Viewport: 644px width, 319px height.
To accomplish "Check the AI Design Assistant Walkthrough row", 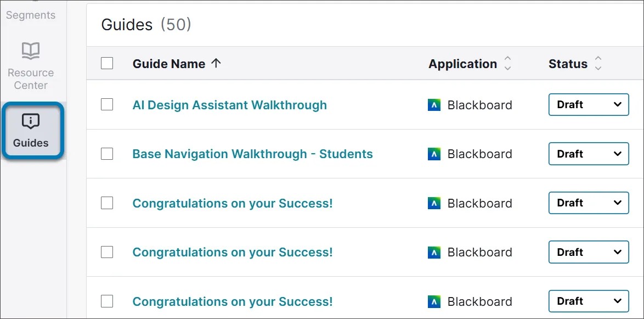I will 107,105.
